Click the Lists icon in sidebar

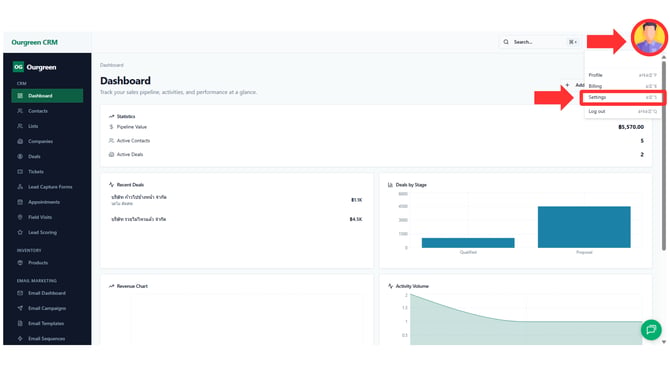pyautogui.click(x=20, y=126)
